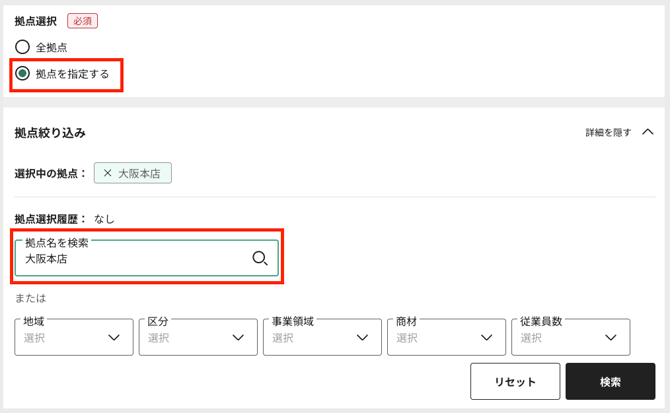The image size is (670, 413).
Task: Open the 区分 selection dropdown
Action: (x=184, y=338)
